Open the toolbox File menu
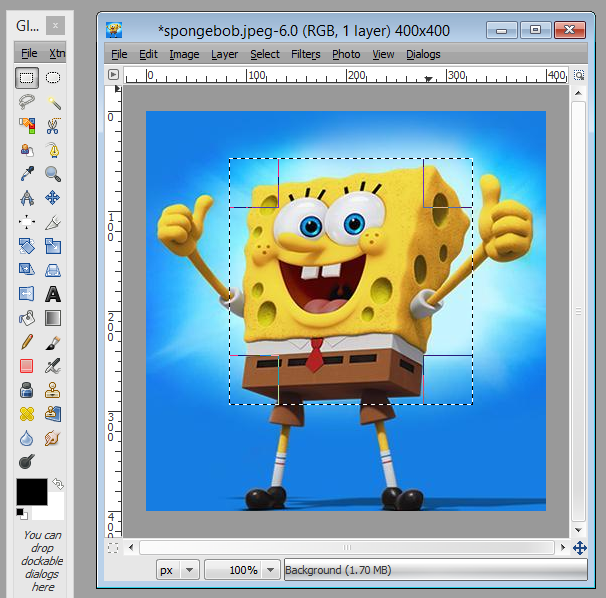The width and height of the screenshot is (606, 598). point(29,53)
